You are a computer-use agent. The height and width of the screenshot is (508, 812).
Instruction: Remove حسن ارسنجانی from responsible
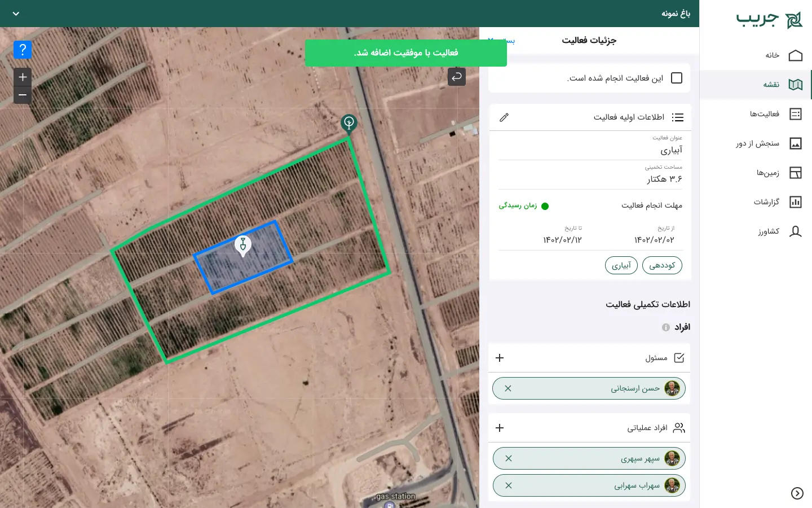pyautogui.click(x=508, y=388)
